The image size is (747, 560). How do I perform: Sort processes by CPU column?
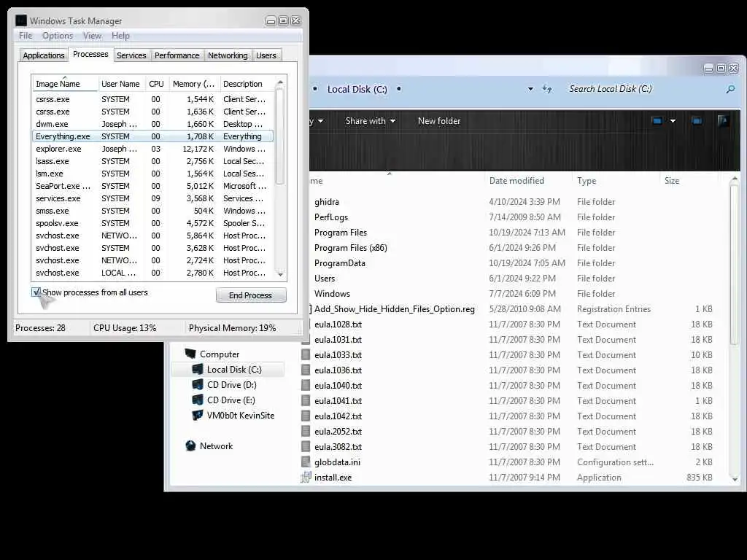click(156, 84)
